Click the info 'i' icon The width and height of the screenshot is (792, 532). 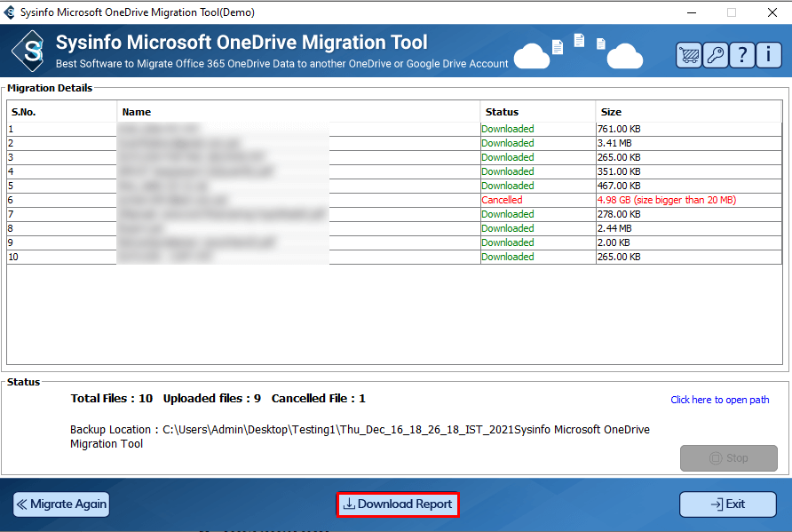click(x=768, y=55)
